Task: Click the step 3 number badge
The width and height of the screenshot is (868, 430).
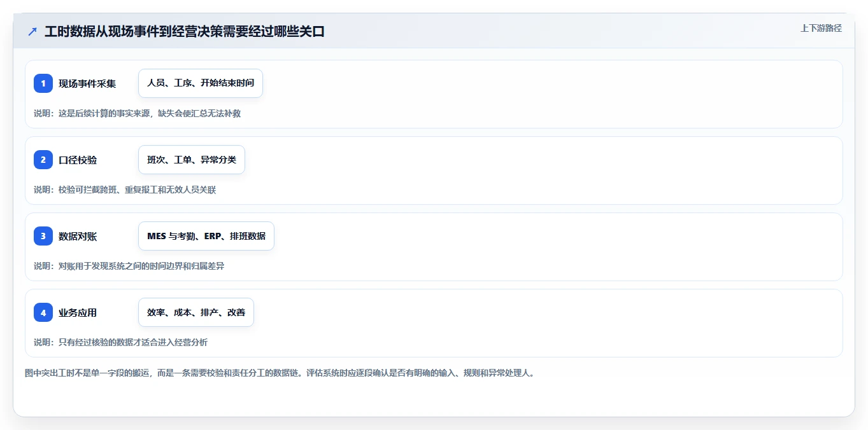Action: coord(43,236)
